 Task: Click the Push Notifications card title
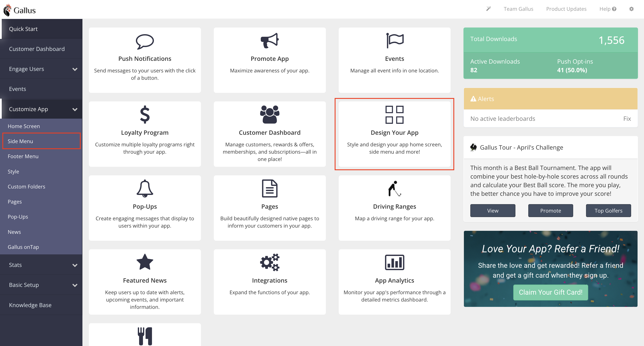click(145, 59)
